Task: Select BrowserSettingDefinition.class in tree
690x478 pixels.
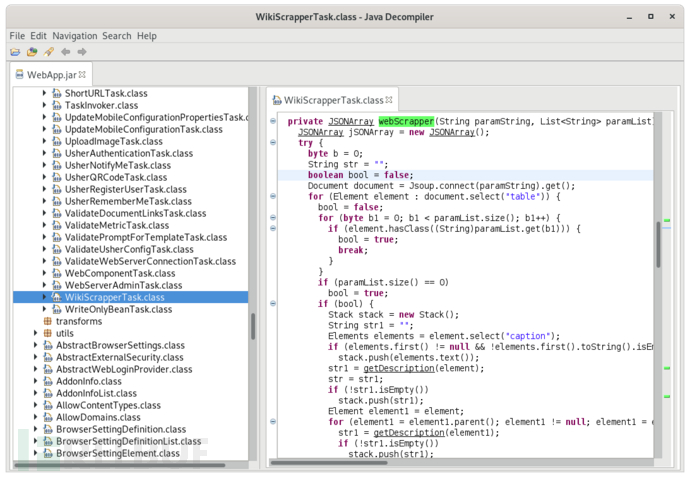Action: pos(121,429)
